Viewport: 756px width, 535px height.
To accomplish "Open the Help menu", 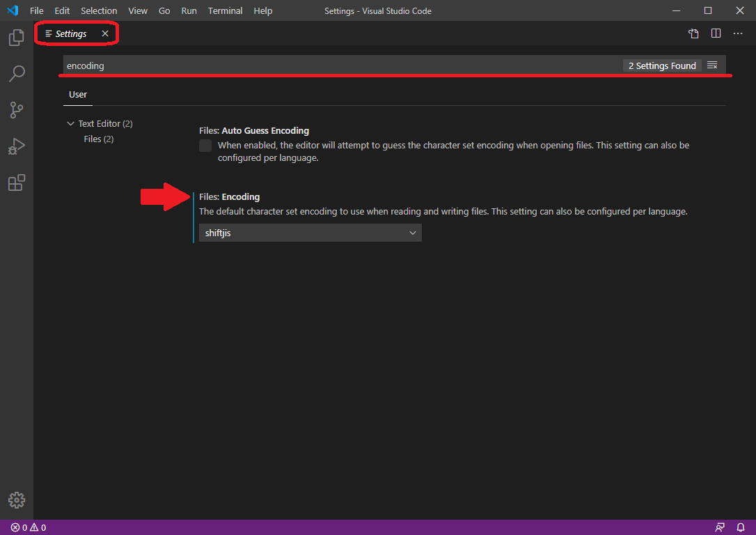I will pos(262,10).
